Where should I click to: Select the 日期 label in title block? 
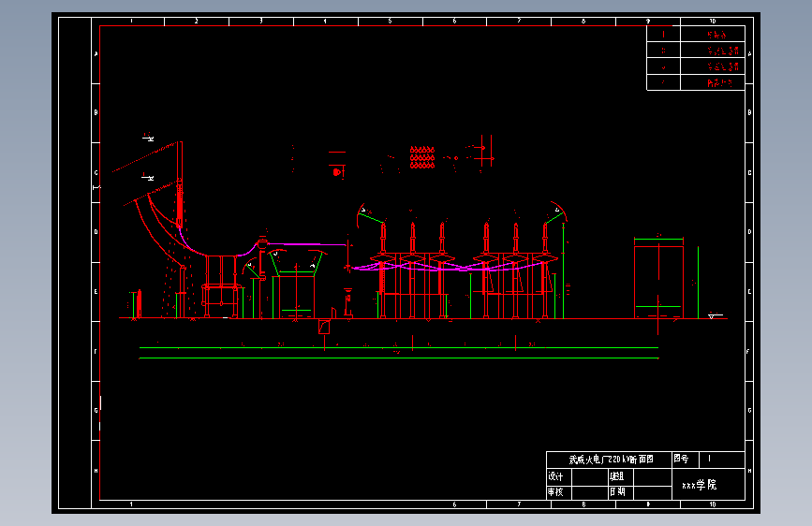pyautogui.click(x=617, y=491)
